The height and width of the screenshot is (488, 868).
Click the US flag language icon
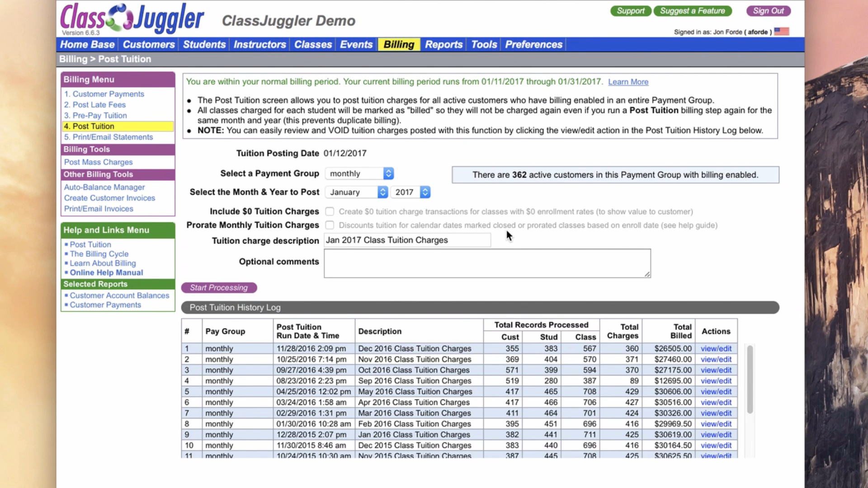[x=781, y=32]
